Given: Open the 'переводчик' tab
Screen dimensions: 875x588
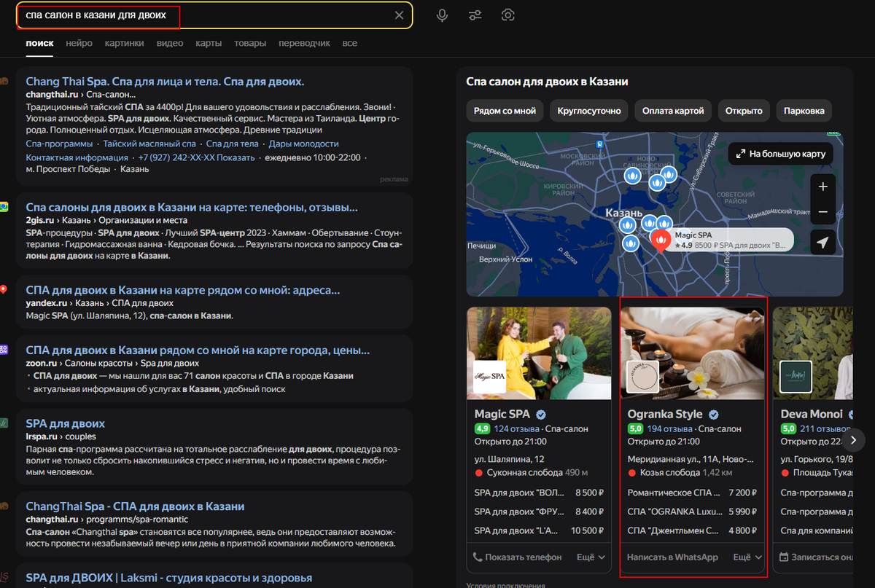Looking at the screenshot, I should (x=304, y=43).
